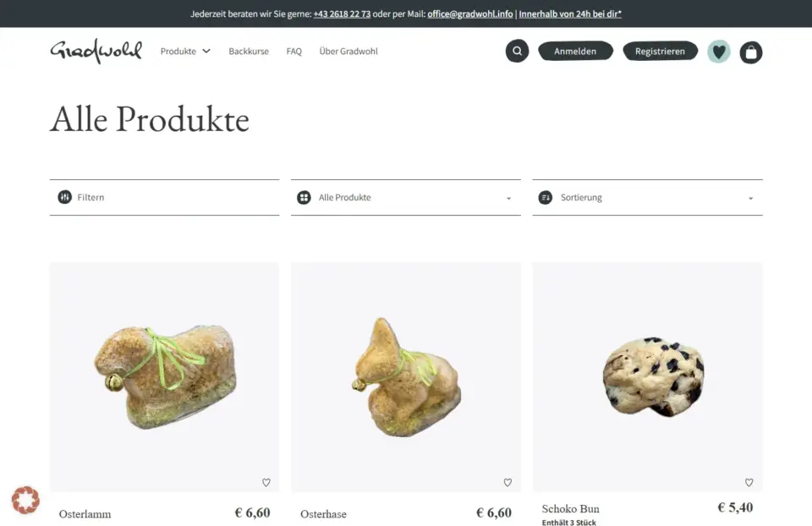Click the Sortierung sort icon

coord(546,197)
